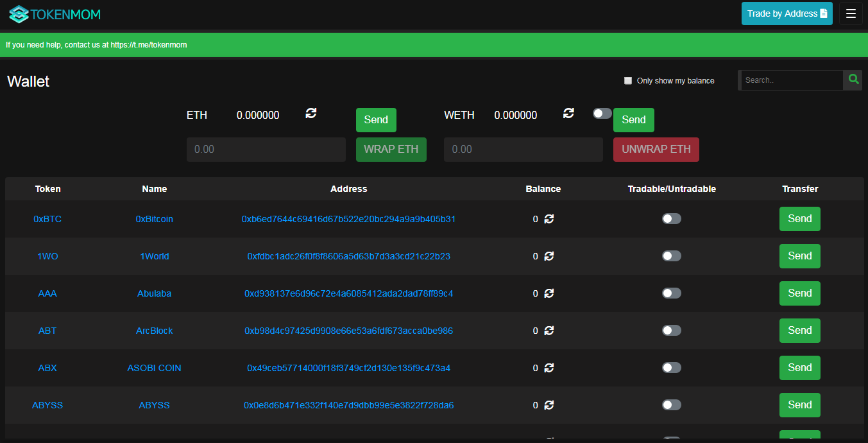This screenshot has height=443, width=868.
Task: Refresh the ABT balance
Action: tap(549, 331)
